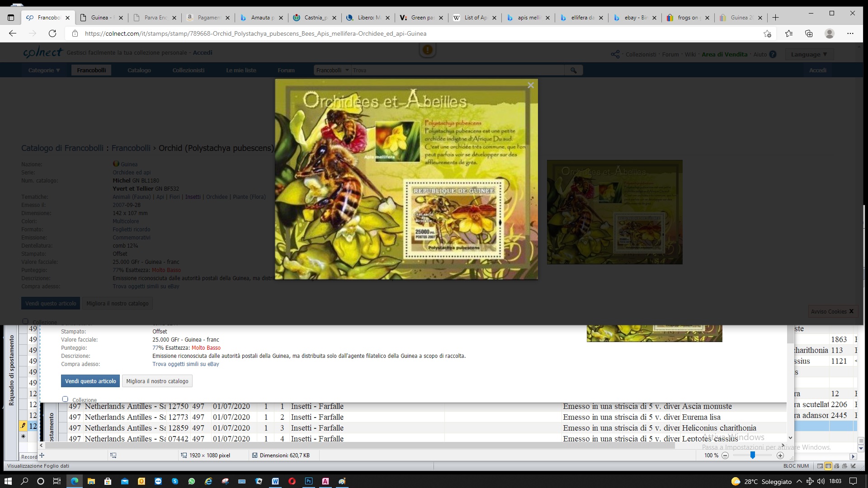Image resolution: width=868 pixels, height=488 pixels.
Task: Click lower Trova oggetti simili su eBay link
Action: pos(186,364)
